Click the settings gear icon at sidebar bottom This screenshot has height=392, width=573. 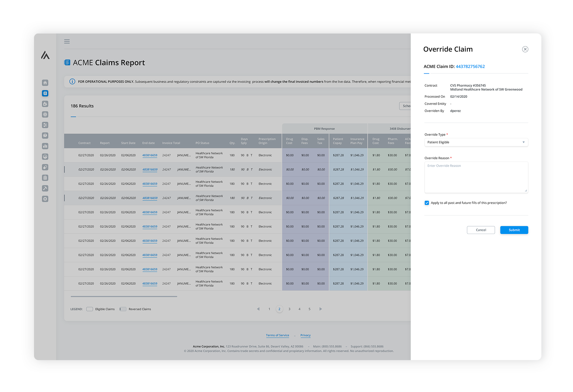pyautogui.click(x=45, y=199)
